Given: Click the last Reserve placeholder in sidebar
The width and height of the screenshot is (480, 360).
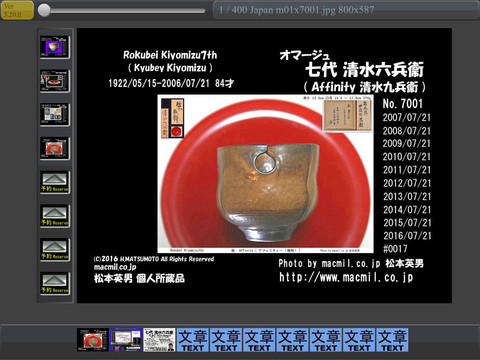Looking at the screenshot, I should pyautogui.click(x=55, y=284).
